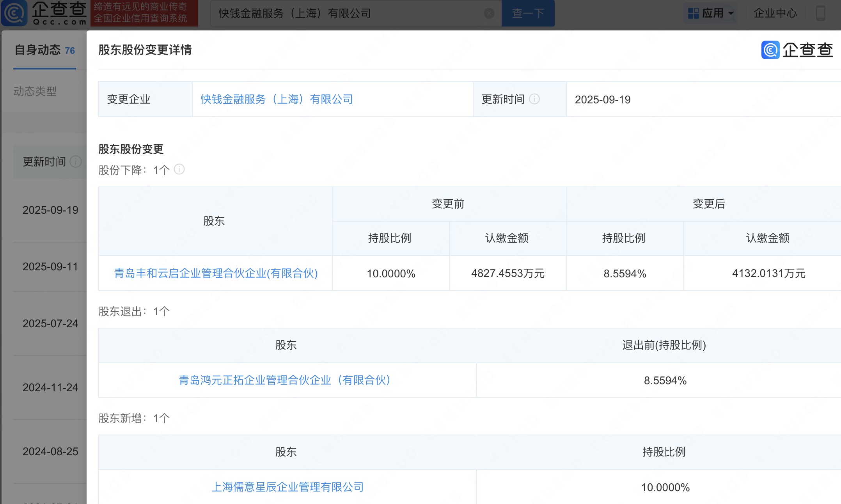Switch to the 自身动态 tab
Image resolution: width=841 pixels, height=504 pixels.
[44, 50]
